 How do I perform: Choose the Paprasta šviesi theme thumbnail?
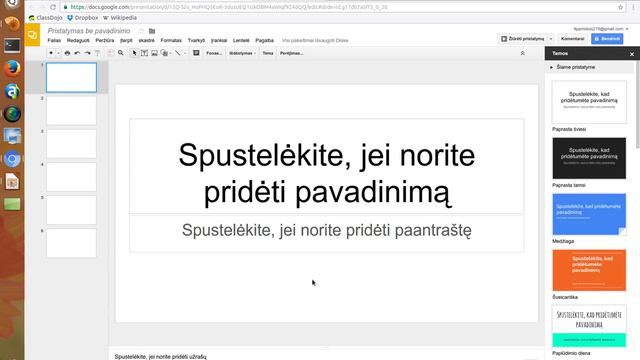(589, 102)
